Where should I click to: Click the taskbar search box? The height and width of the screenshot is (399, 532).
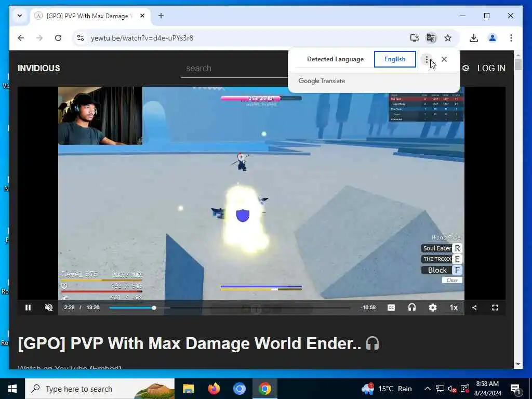pos(100,389)
